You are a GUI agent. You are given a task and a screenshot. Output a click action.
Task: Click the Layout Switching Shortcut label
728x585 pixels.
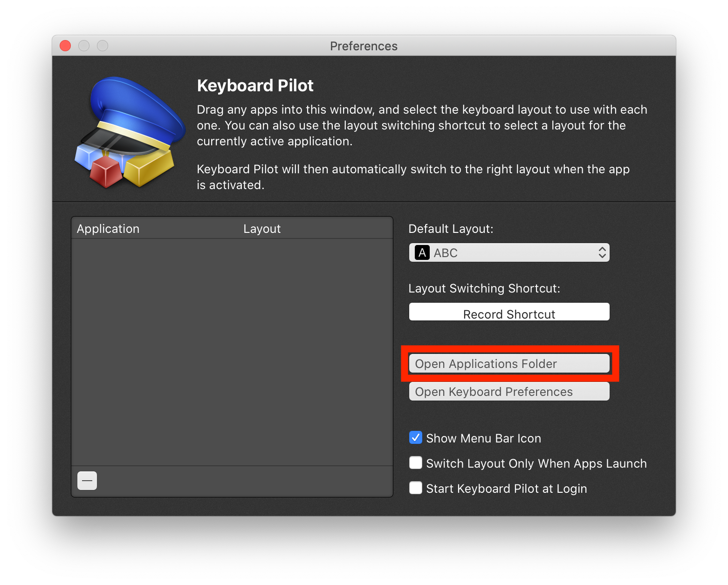point(484,288)
